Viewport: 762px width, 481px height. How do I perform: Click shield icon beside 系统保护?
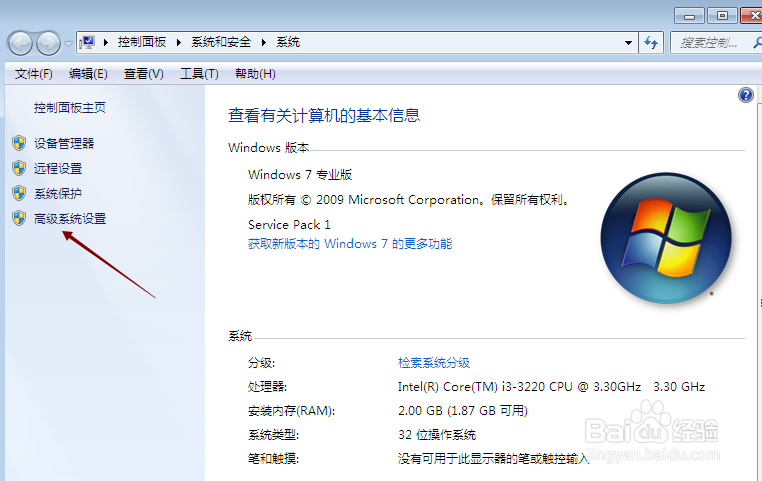point(19,193)
